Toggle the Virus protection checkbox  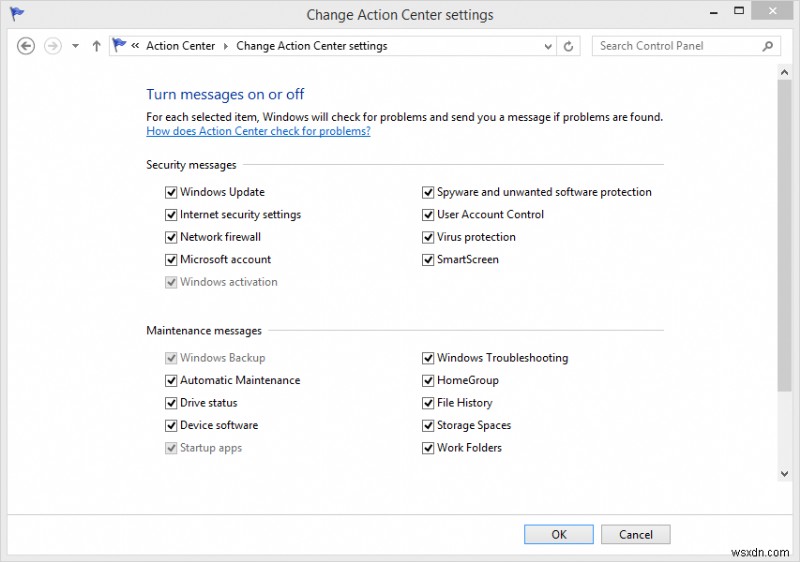(x=428, y=237)
